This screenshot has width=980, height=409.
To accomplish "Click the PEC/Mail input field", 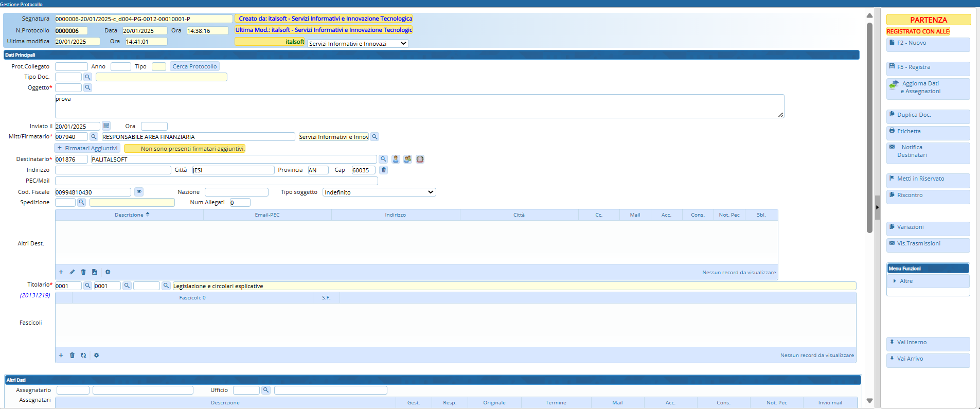I will 216,181.
